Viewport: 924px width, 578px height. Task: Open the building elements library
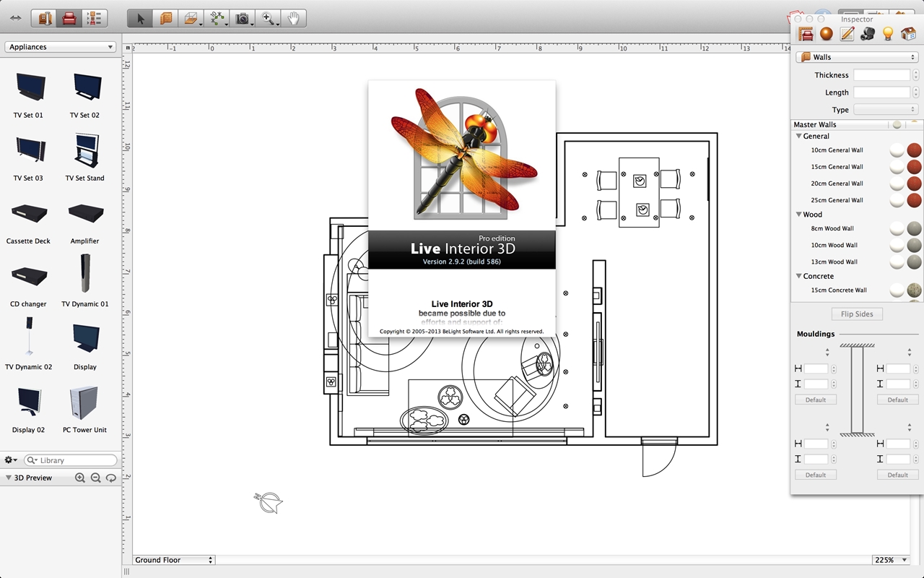45,18
